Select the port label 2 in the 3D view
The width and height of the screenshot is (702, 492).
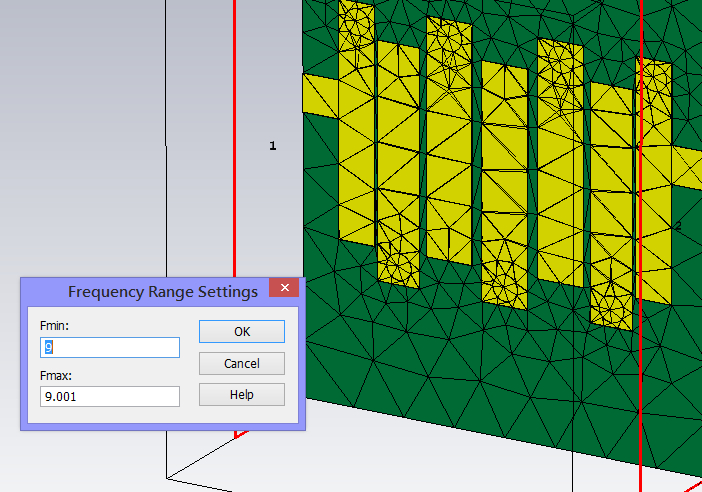678,226
